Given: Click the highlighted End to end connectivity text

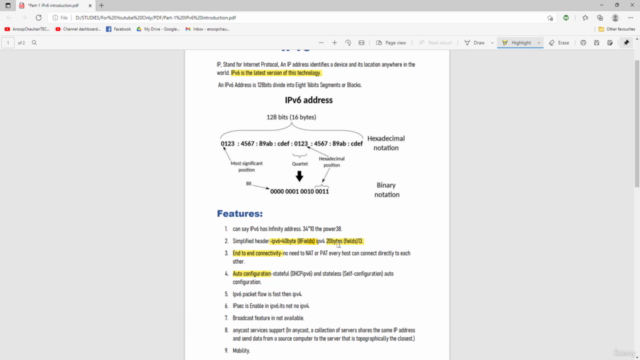Looking at the screenshot, I should point(257,253).
